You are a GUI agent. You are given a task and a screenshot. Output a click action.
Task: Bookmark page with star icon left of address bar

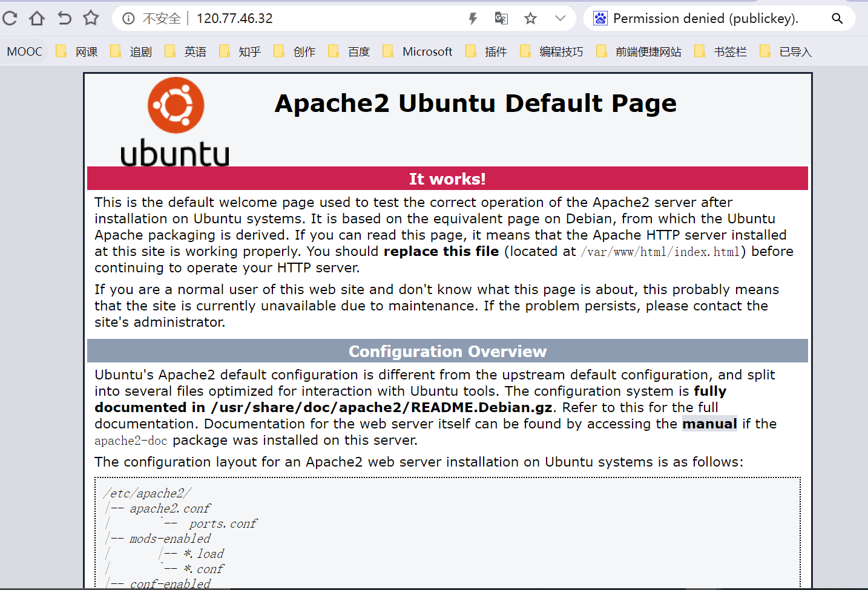91,18
